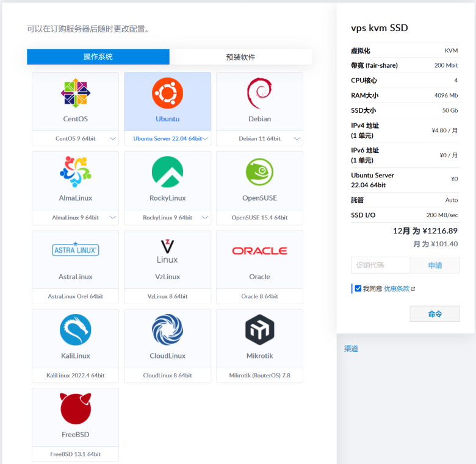Click the 200 MB/sec SSD I/O value

(442, 215)
